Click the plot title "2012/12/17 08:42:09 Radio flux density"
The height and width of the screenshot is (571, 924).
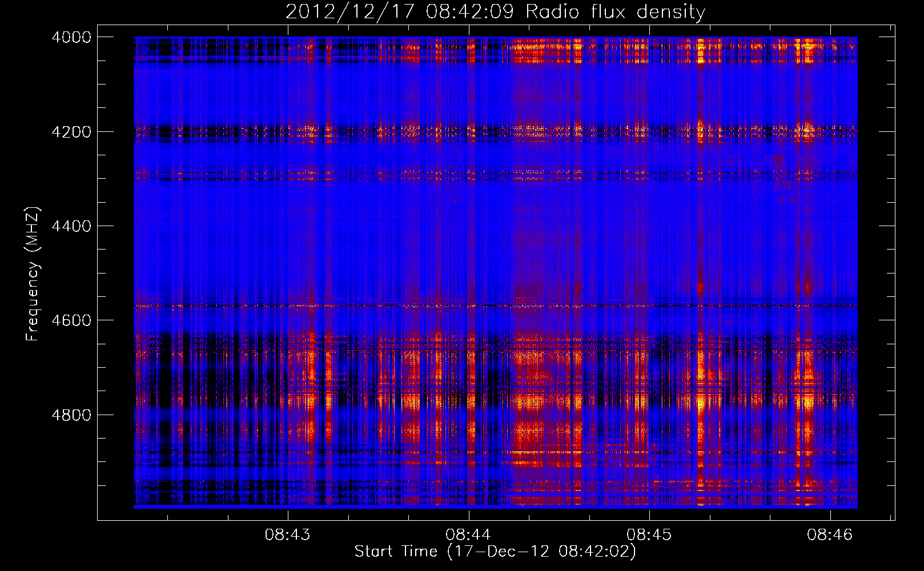(x=495, y=12)
